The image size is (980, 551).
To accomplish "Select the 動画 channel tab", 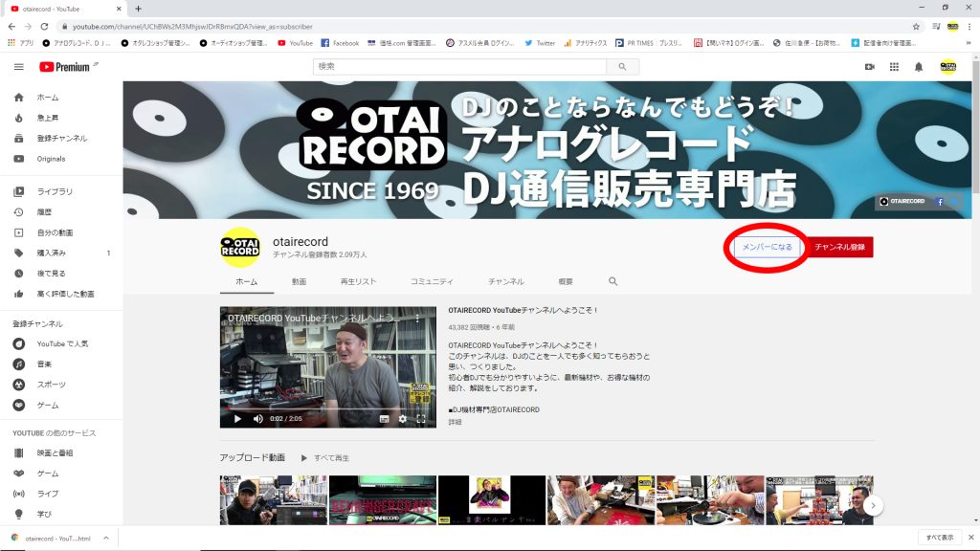I will pos(299,282).
